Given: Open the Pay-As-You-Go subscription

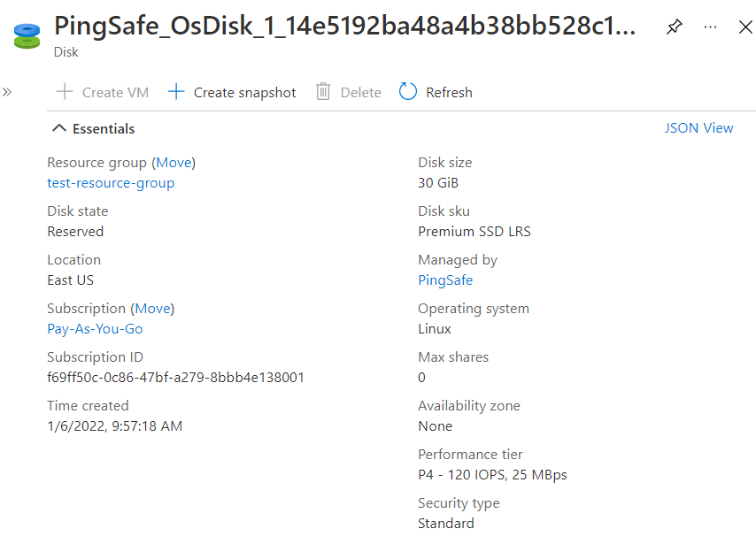Looking at the screenshot, I should [95, 329].
